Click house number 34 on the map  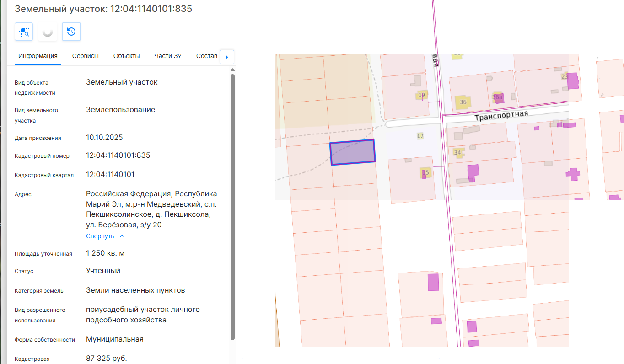[457, 152]
